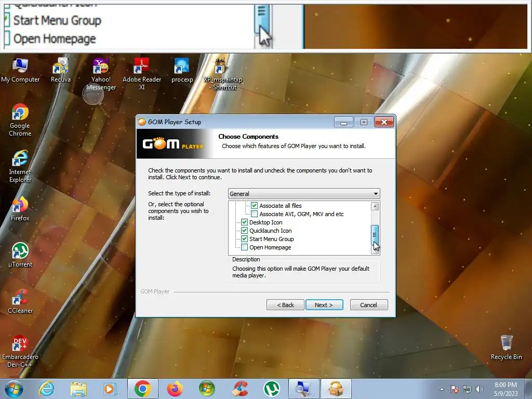Open the clock showing 8:00 PM

(506, 389)
